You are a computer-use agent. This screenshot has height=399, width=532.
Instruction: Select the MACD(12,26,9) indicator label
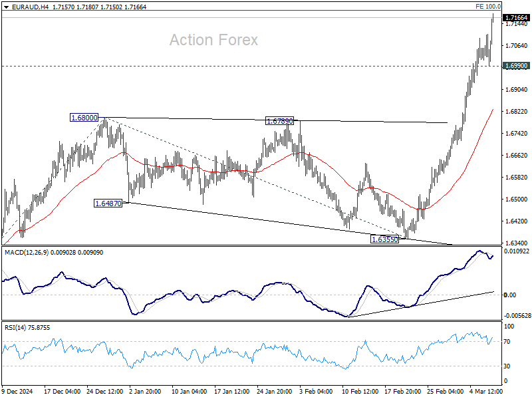pos(27,253)
